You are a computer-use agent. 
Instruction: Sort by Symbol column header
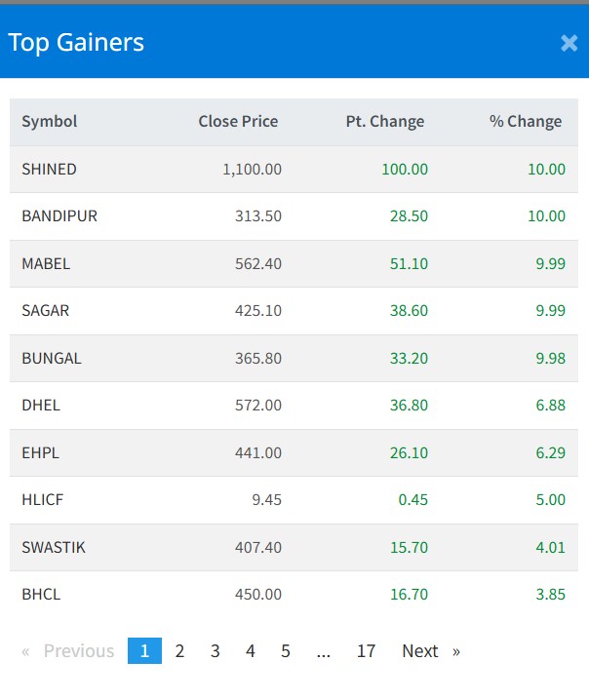50,122
